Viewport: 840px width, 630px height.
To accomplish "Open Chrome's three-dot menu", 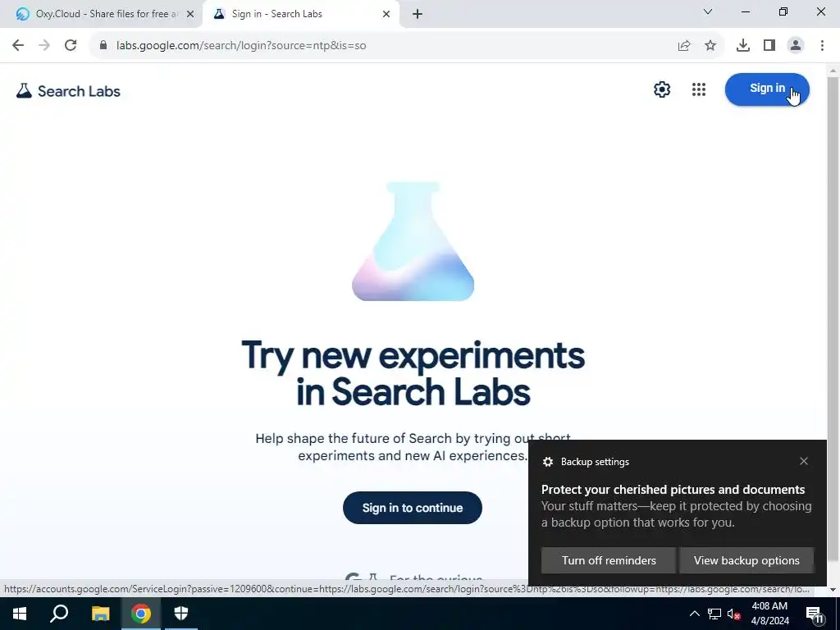I will pos(822,46).
